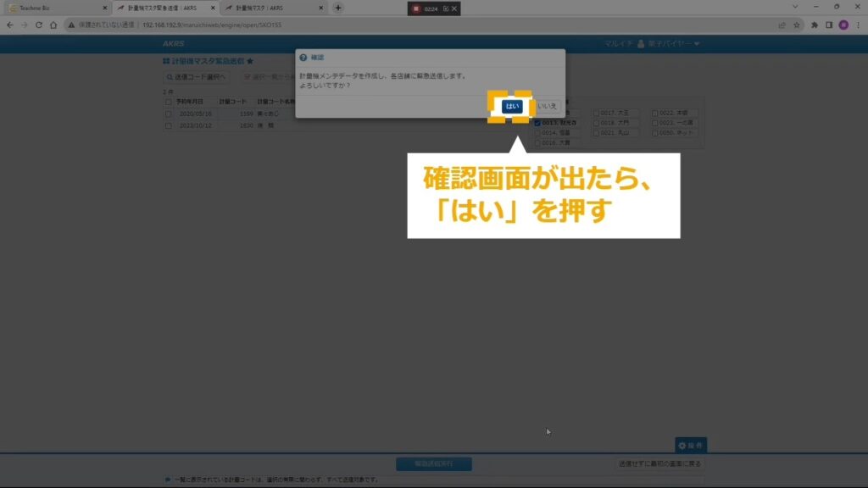Open the browser extensions puzzle icon
The image size is (868, 488).
pyautogui.click(x=815, y=25)
